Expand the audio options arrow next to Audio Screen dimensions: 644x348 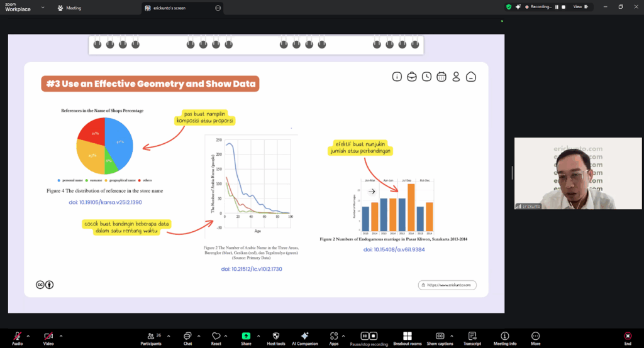point(29,334)
